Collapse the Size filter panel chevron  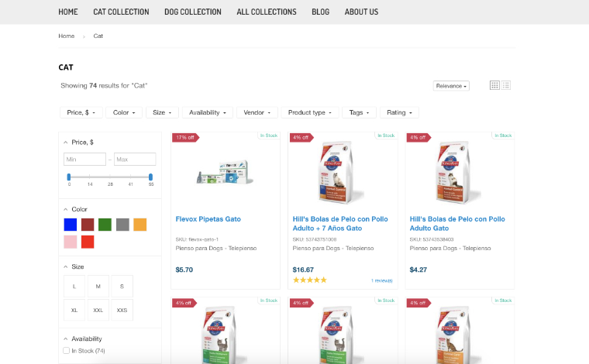[66, 267]
